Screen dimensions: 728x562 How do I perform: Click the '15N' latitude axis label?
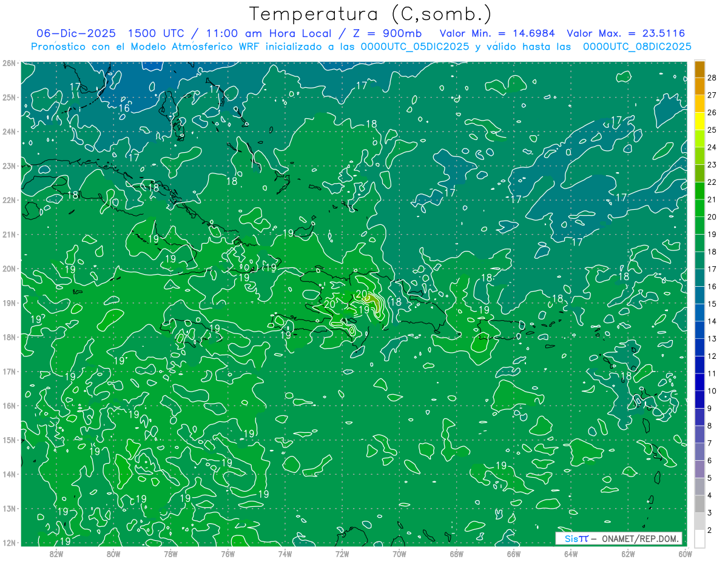9,440
